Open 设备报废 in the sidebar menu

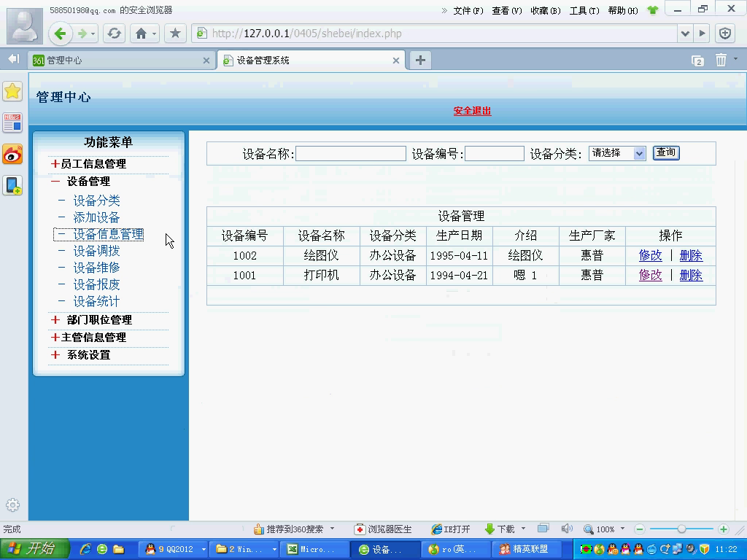pos(97,285)
